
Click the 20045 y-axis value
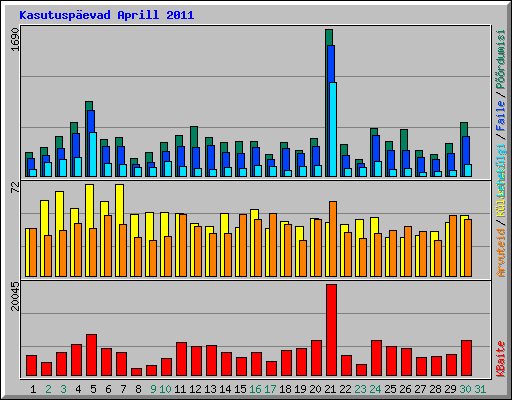pyautogui.click(x=15, y=296)
